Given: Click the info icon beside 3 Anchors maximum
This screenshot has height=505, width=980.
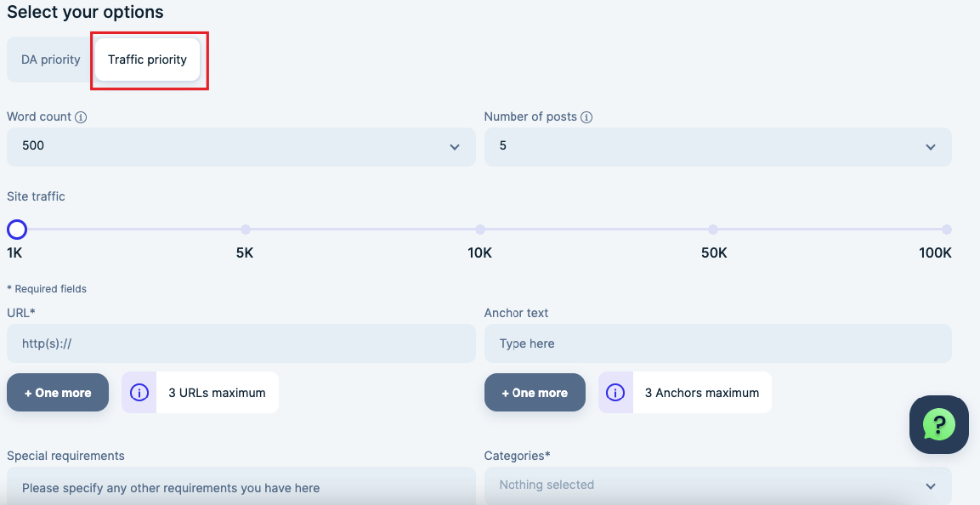Looking at the screenshot, I should (615, 393).
